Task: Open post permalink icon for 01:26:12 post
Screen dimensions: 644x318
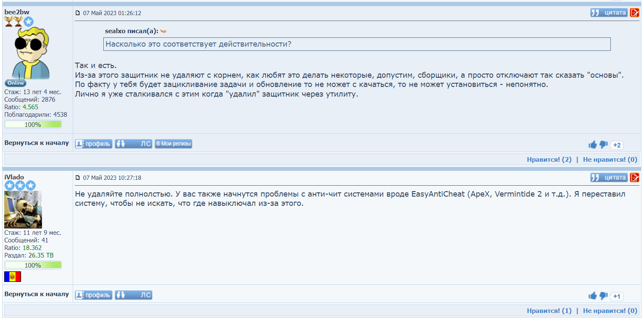Action: (77, 13)
